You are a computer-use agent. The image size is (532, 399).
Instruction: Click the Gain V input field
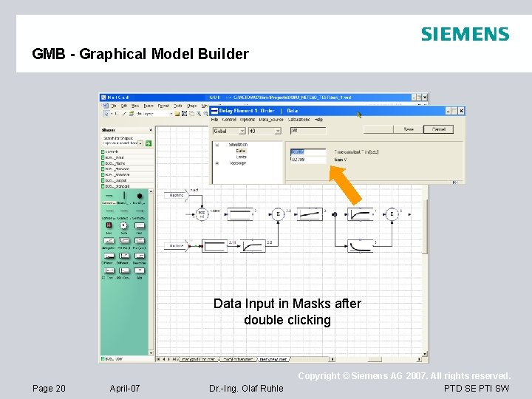point(308,159)
